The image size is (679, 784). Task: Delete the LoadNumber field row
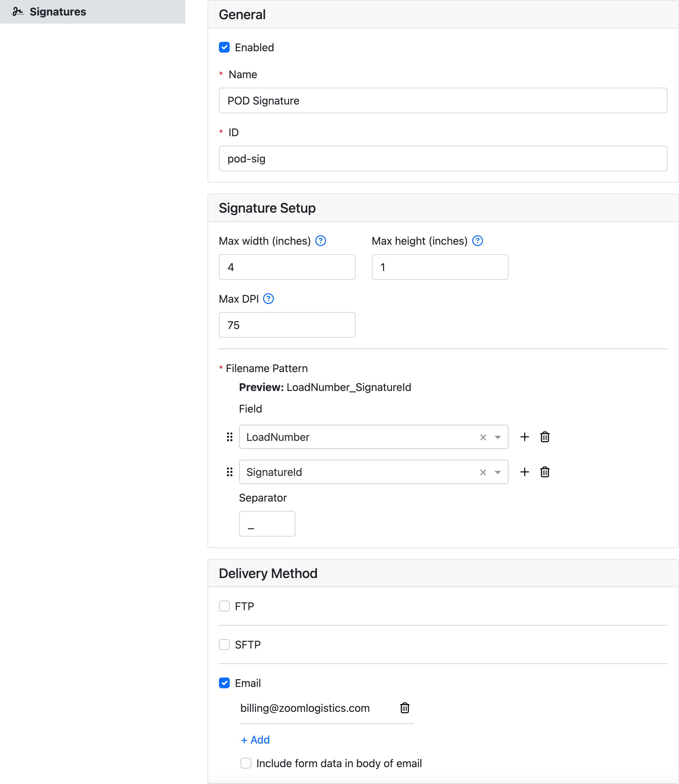545,437
